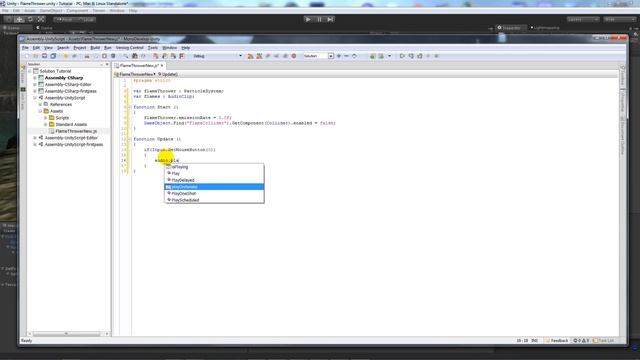Viewport: 640px width, 360px height.
Task: Select Unity's Rotate tool in the background window
Action: 30,19
